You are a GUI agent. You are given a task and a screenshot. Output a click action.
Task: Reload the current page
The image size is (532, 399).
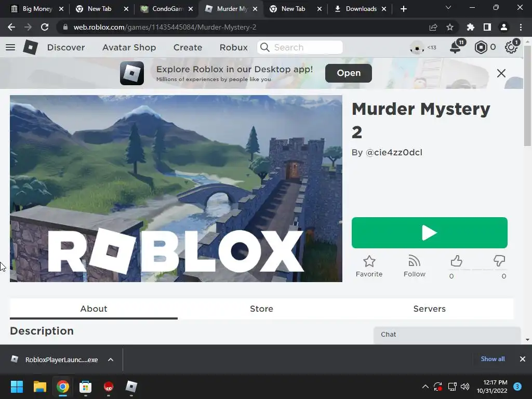pyautogui.click(x=45, y=27)
